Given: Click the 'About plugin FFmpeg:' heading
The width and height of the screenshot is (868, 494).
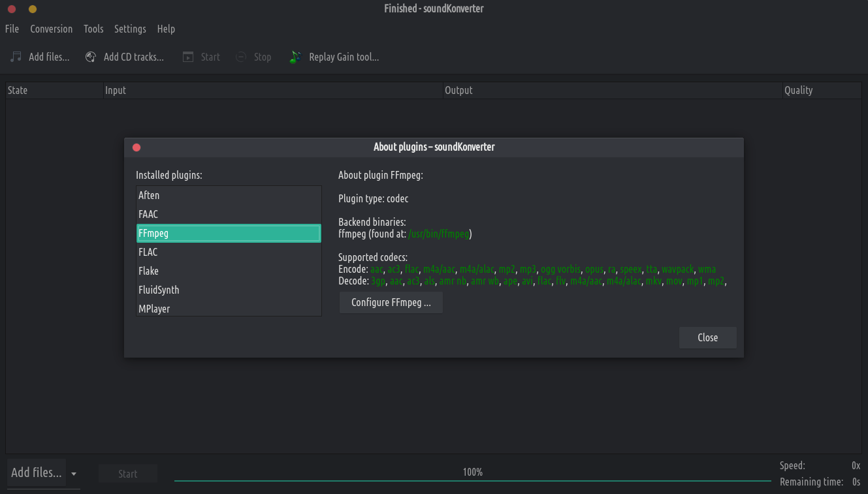Looking at the screenshot, I should (x=381, y=175).
